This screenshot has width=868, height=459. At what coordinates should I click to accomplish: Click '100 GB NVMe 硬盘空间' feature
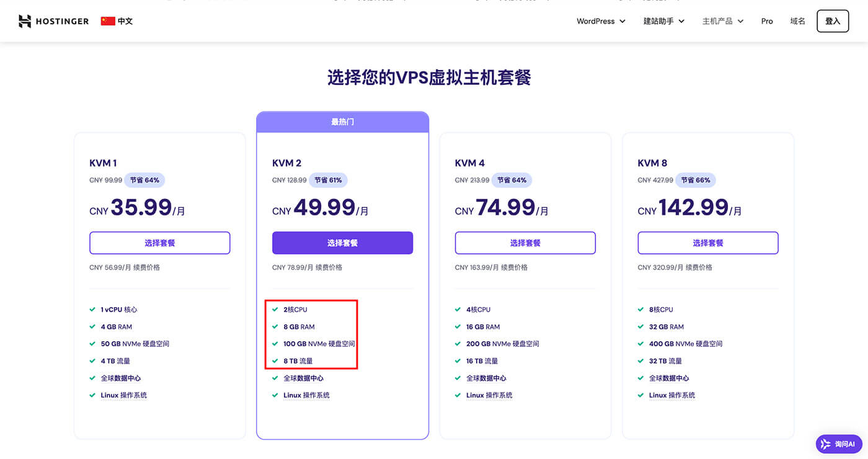coord(319,344)
